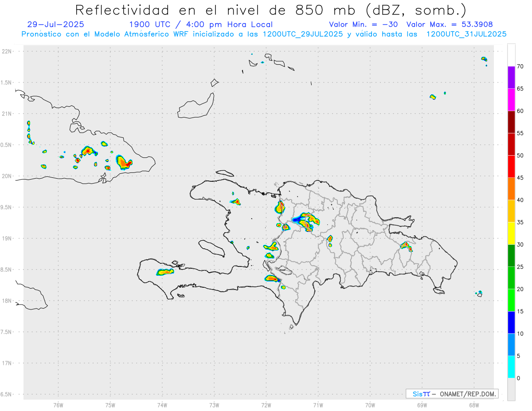Click the '22N' latitude label
This screenshot has width=532, height=411.
8,51
